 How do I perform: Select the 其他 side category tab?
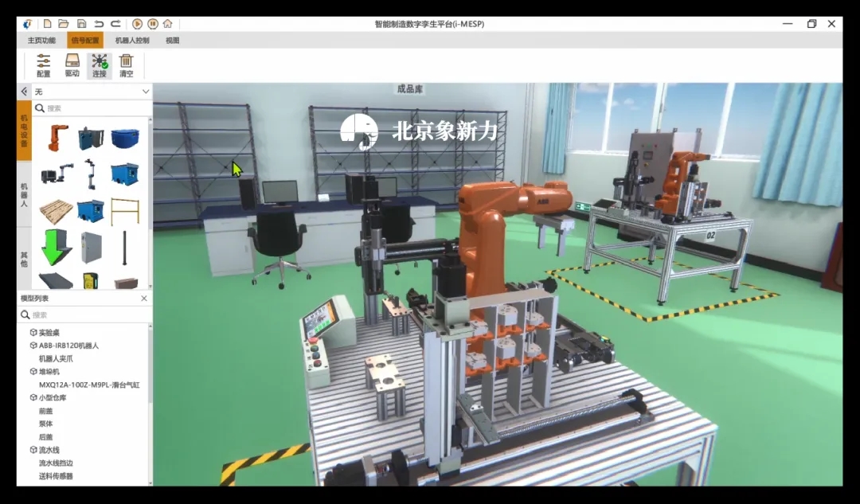tap(24, 259)
